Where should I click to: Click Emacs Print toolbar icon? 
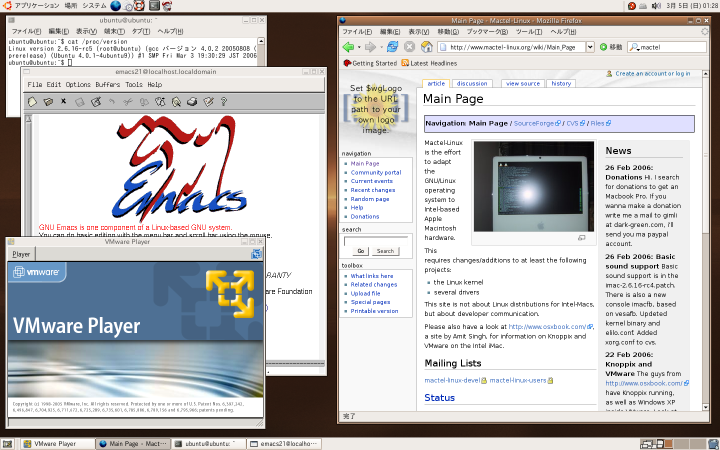click(192, 102)
